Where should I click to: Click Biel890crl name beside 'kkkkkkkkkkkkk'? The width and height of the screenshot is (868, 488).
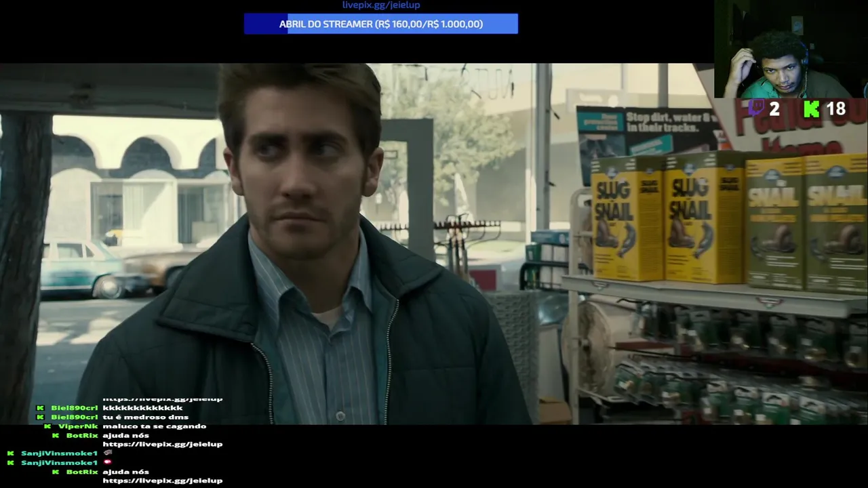[x=75, y=408]
